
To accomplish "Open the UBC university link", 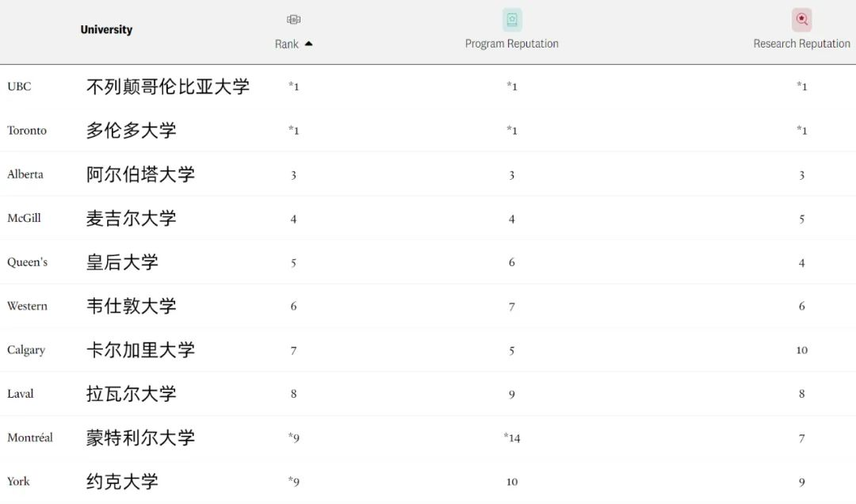I will 19,86.
